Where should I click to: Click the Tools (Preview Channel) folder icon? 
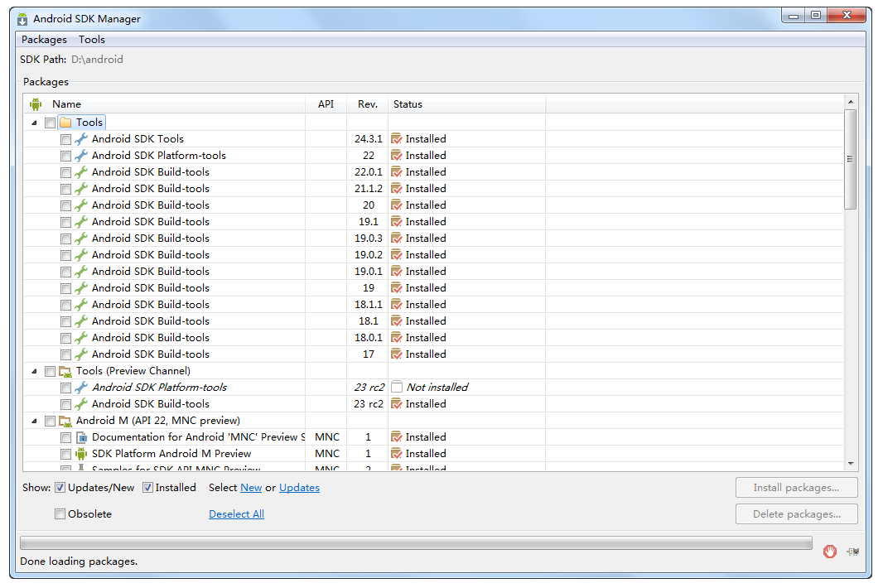[x=65, y=371]
